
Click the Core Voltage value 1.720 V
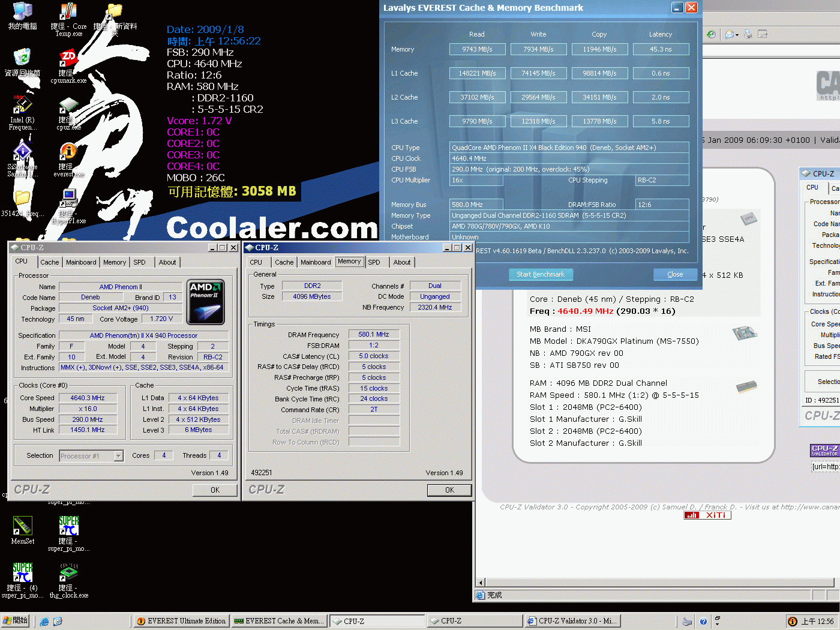click(x=161, y=319)
